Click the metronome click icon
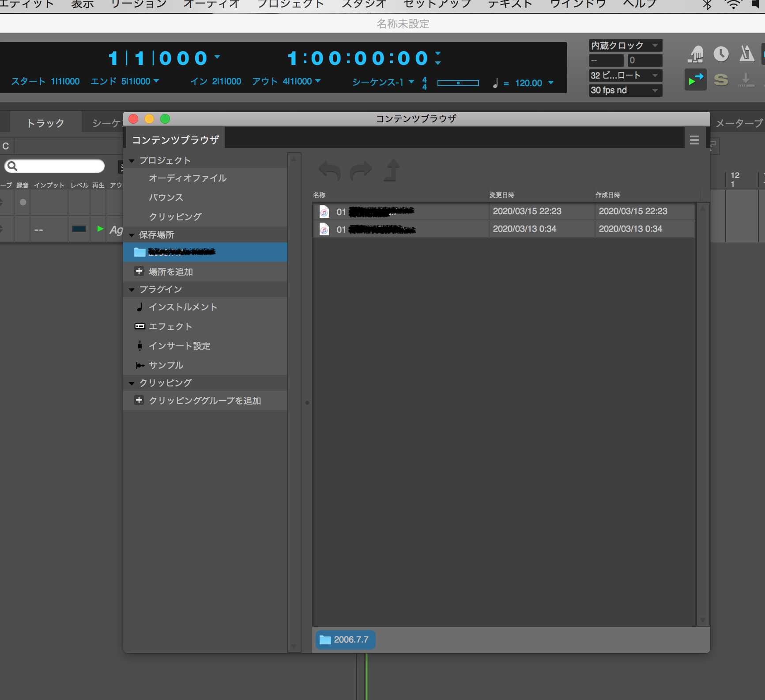Image resolution: width=765 pixels, height=700 pixels. tap(746, 54)
